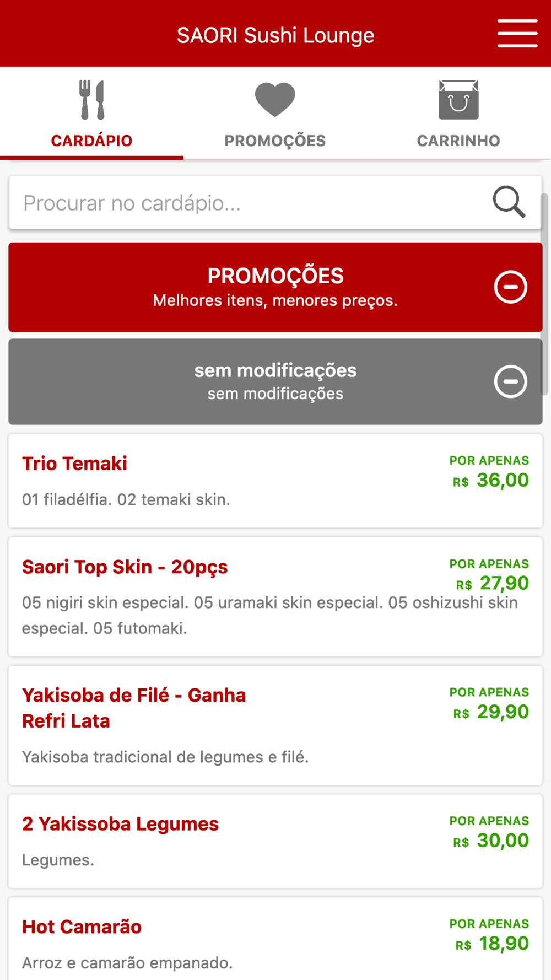This screenshot has height=980, width=551.
Task: Open the hamburger menu
Action: 517,34
